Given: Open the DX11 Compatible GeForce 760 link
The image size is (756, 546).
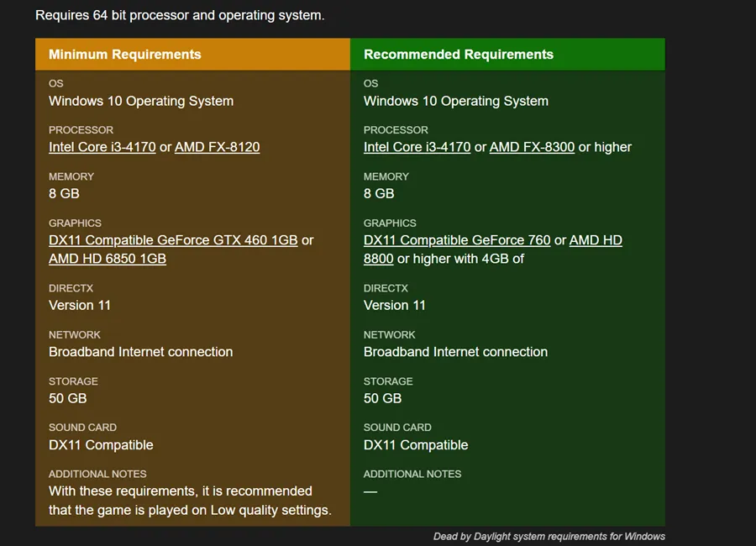Looking at the screenshot, I should 457,240.
